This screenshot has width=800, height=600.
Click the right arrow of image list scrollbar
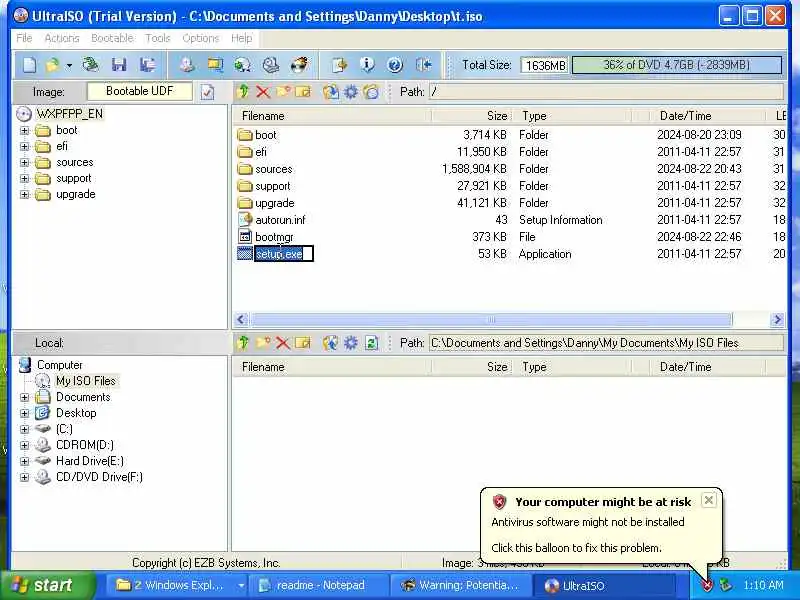click(x=777, y=320)
